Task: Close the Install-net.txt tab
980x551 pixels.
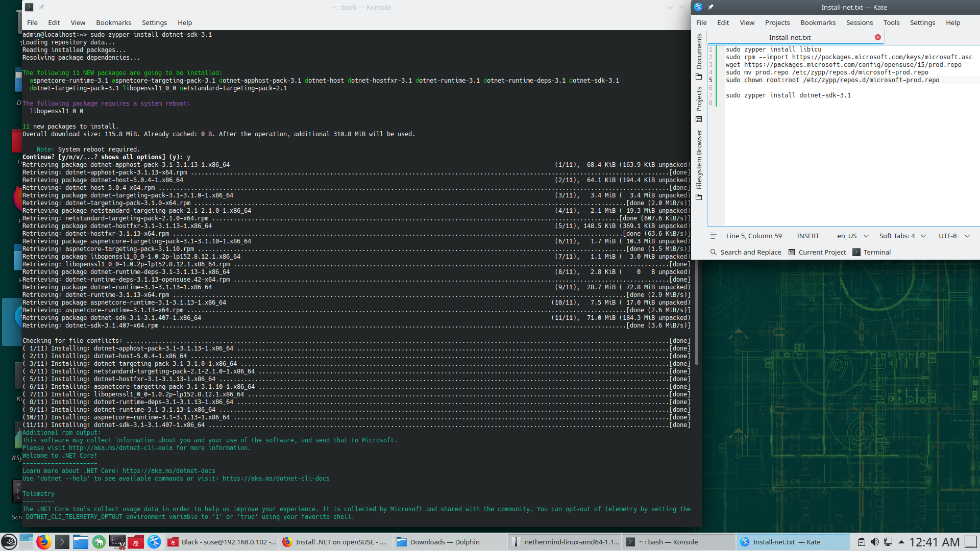Action: point(877,37)
